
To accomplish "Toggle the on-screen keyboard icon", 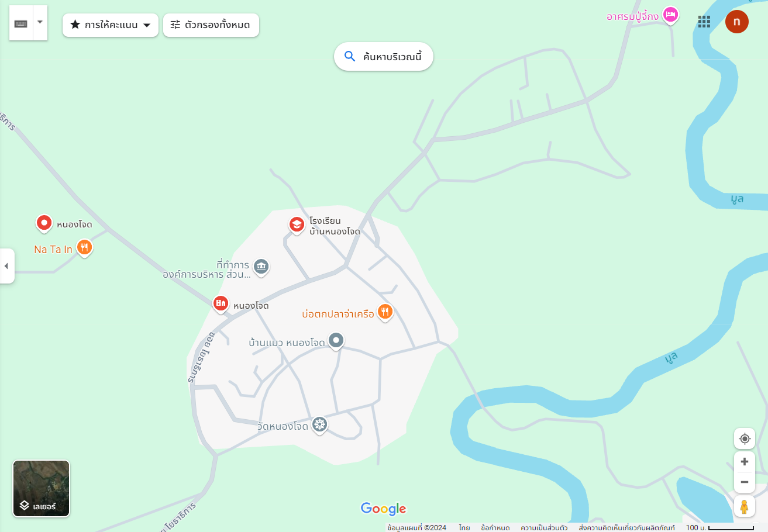I will pos(21,23).
